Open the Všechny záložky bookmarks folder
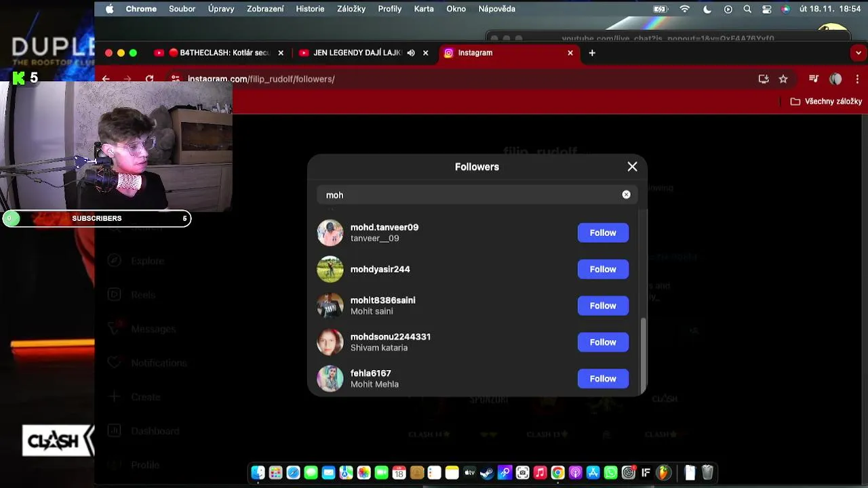The height and width of the screenshot is (488, 868). 826,102
